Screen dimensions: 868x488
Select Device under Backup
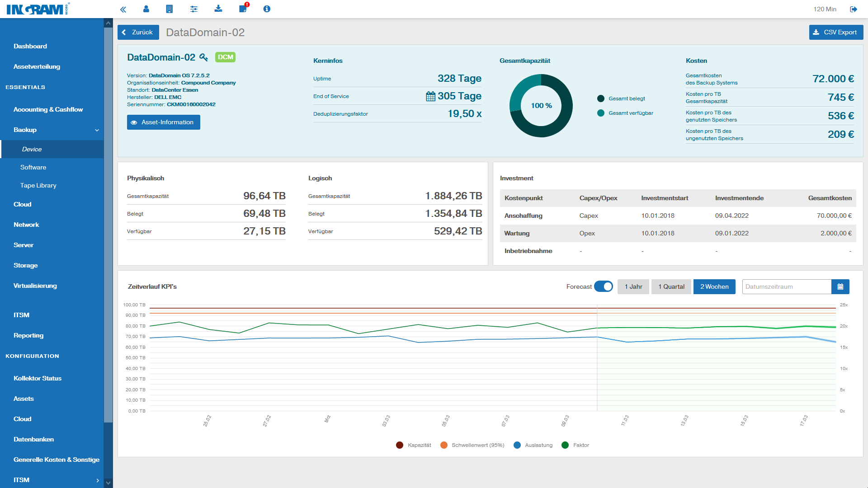pos(52,149)
